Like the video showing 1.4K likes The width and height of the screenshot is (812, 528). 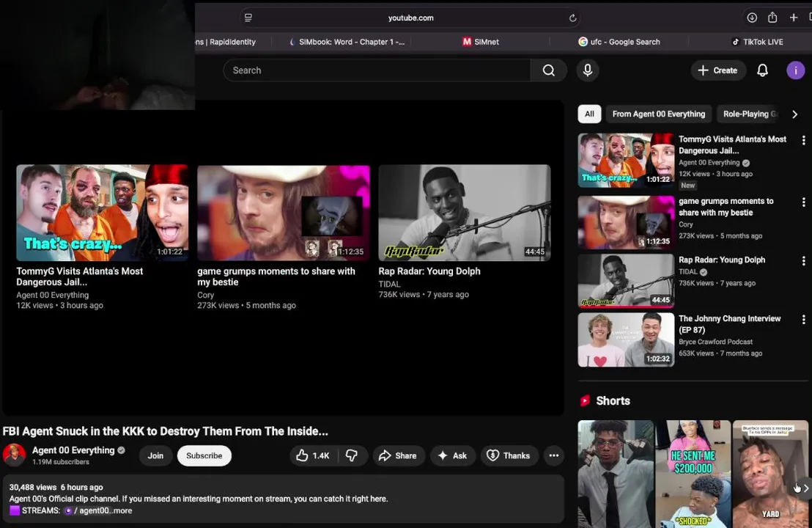coord(313,455)
